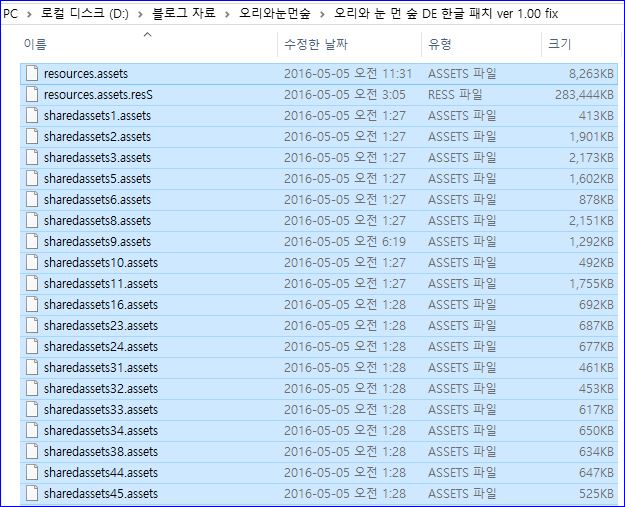Screen dimensions: 625x507
Task: Select the sharedassets32.assets file name
Action: [x=101, y=389]
